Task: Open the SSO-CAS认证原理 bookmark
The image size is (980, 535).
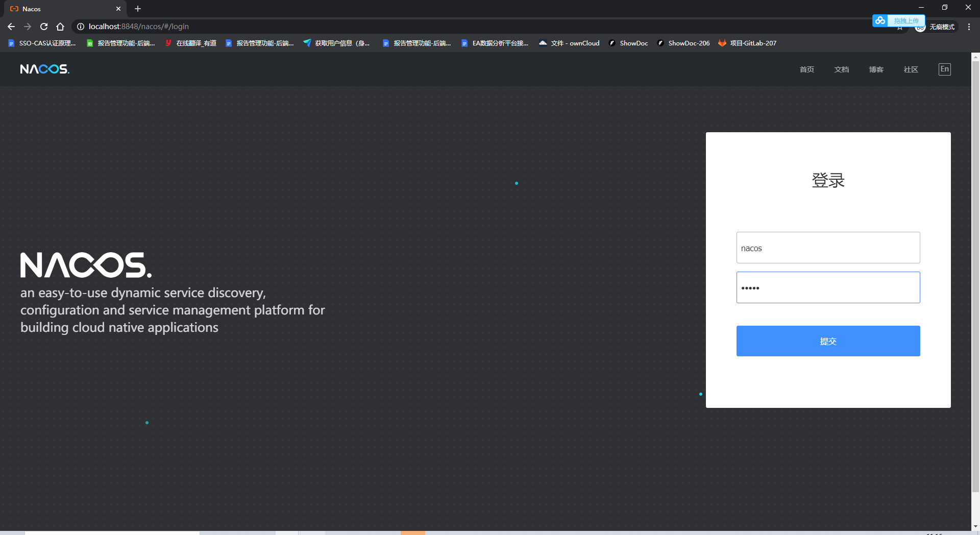Action: tap(42, 43)
